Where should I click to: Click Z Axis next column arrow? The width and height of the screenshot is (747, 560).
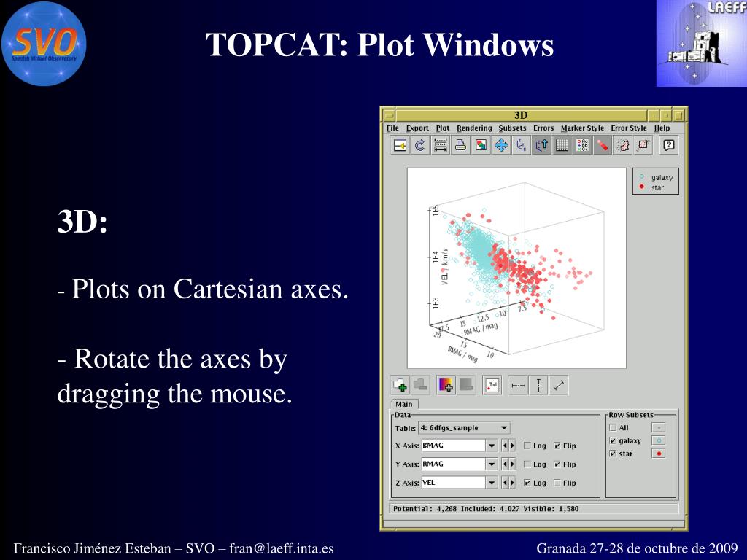[x=512, y=483]
